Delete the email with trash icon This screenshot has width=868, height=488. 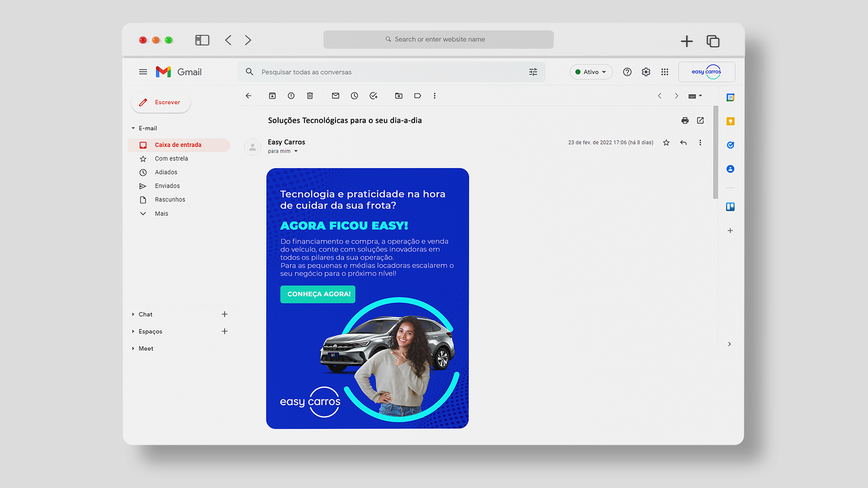pyautogui.click(x=310, y=96)
